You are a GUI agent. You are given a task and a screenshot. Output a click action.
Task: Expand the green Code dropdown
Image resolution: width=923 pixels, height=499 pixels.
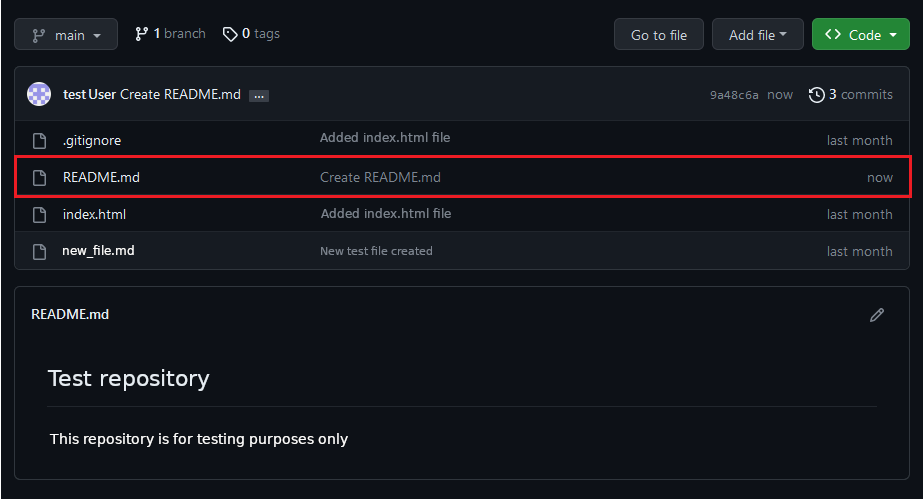click(860, 35)
